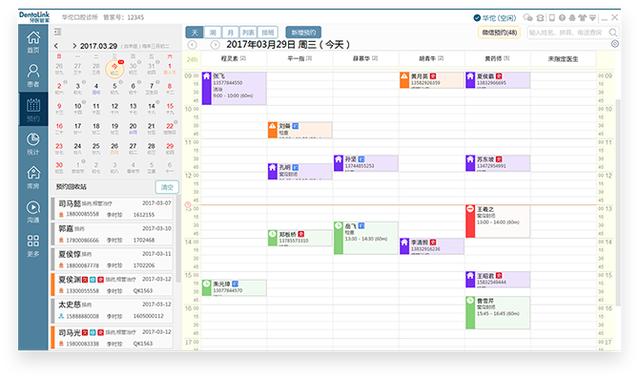
Task: Open the green 岳飞 appointment block
Action: tap(366, 238)
